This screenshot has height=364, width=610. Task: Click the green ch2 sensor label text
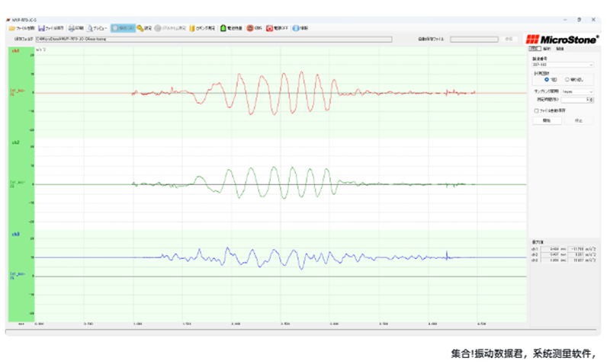[17, 184]
